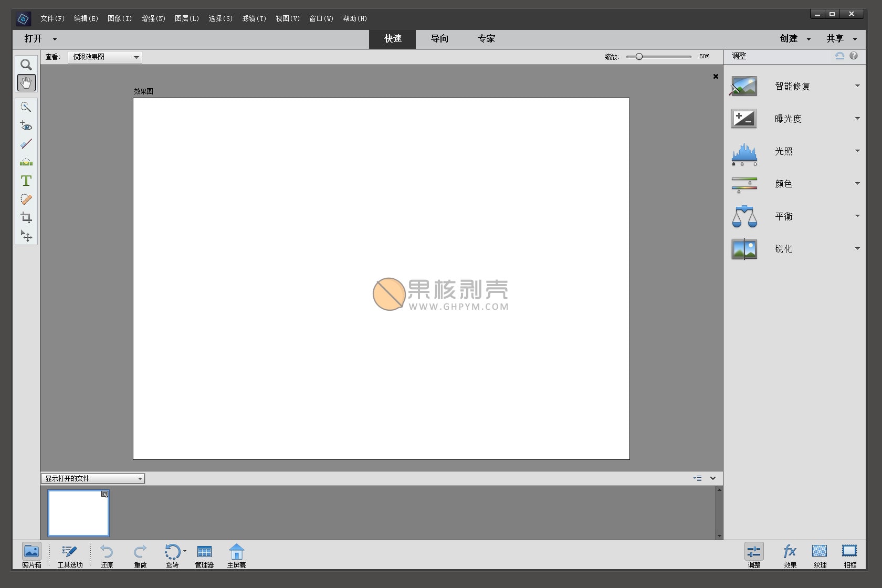Collapse the photo bin with the chevron
The width and height of the screenshot is (882, 588).
pos(713,478)
